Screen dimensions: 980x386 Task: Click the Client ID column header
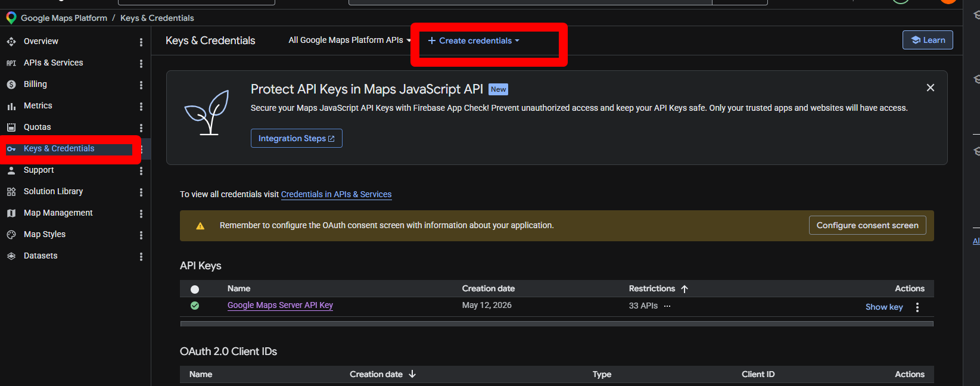(x=758, y=374)
